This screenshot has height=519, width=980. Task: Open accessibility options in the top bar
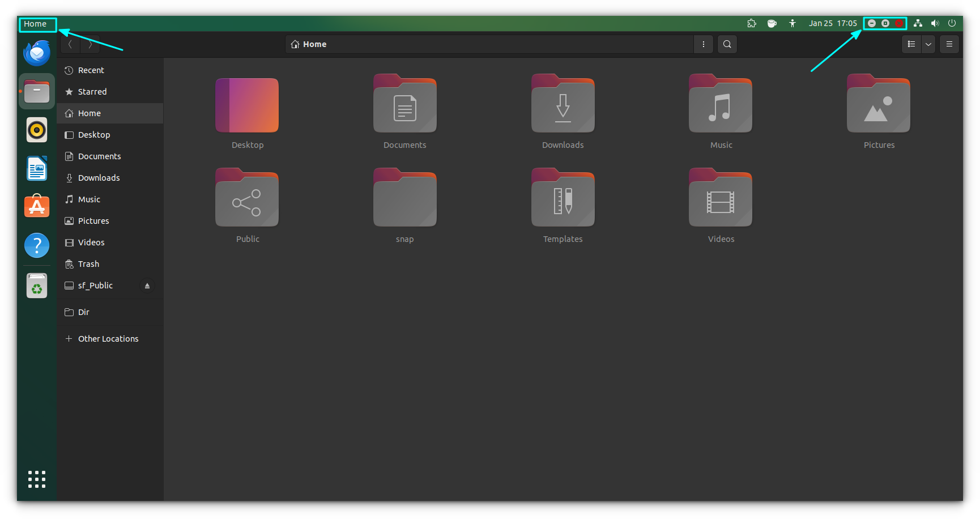click(792, 23)
